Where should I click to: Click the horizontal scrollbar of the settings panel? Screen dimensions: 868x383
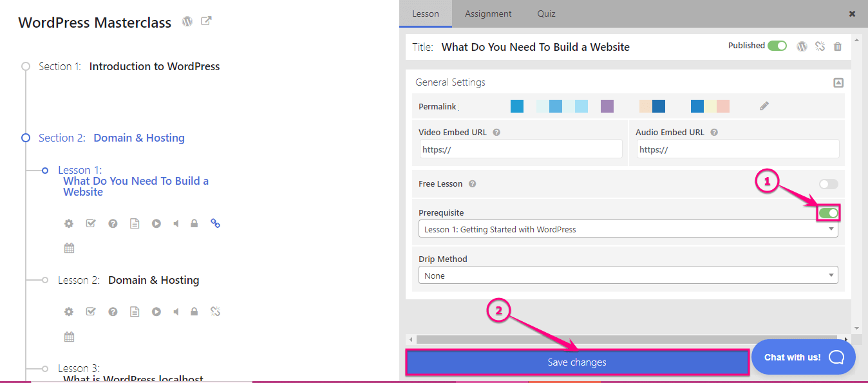[626, 339]
